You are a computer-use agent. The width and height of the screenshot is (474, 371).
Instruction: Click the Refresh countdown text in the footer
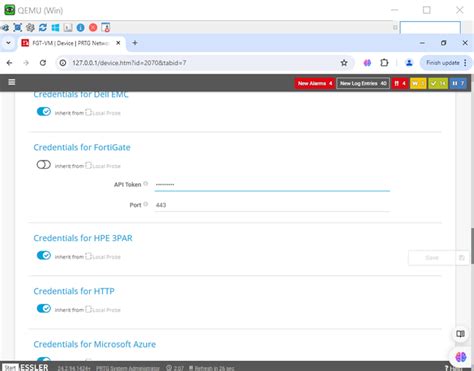coord(214,368)
